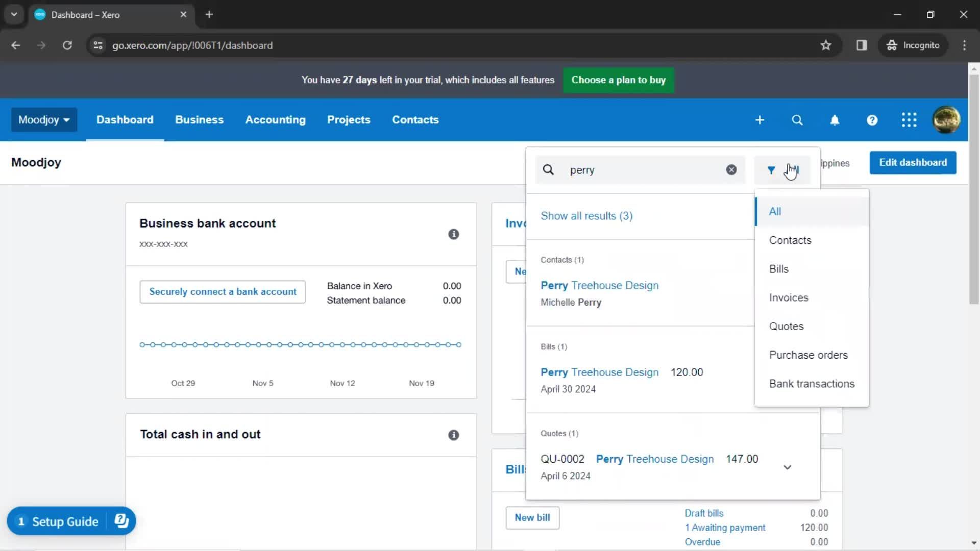Filter search by Invoices
This screenshot has width=980, height=551.
pos(812,297)
